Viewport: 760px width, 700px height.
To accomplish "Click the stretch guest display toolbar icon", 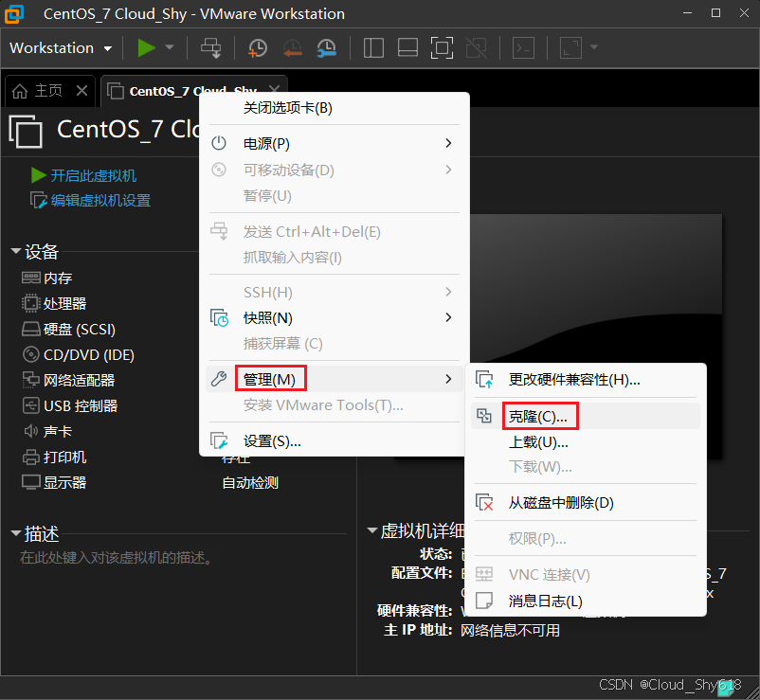I will click(571, 48).
